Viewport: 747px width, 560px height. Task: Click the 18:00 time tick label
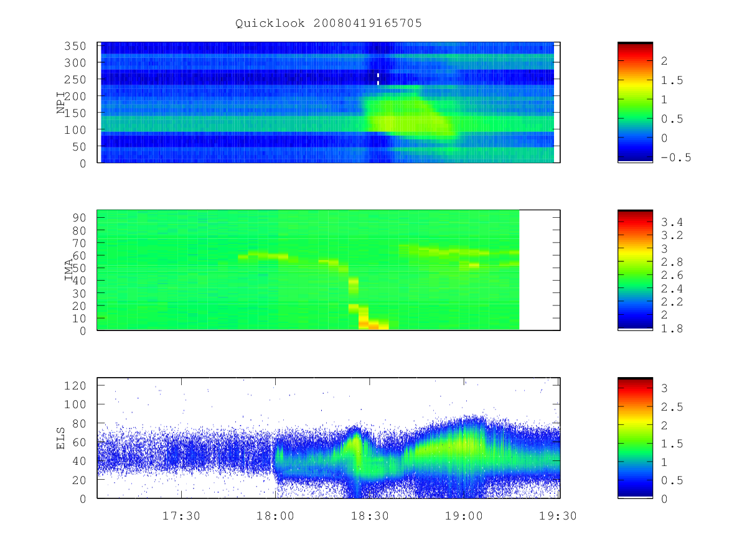point(276,516)
